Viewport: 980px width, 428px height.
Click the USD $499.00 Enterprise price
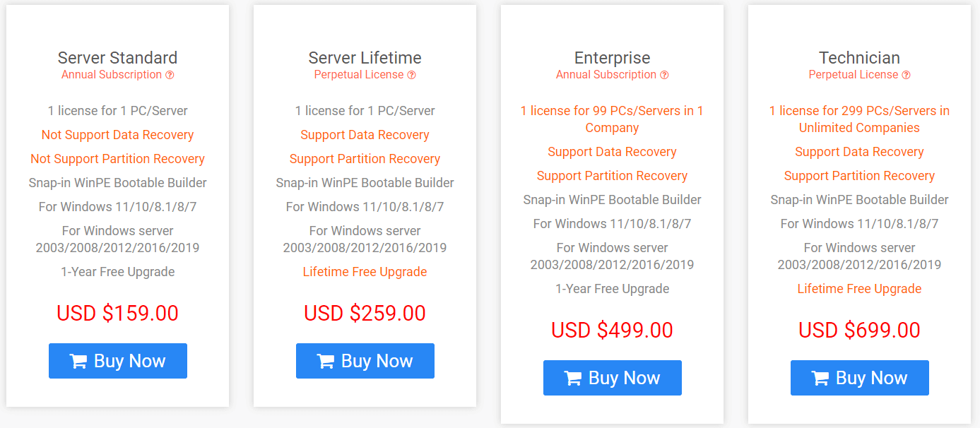click(612, 330)
